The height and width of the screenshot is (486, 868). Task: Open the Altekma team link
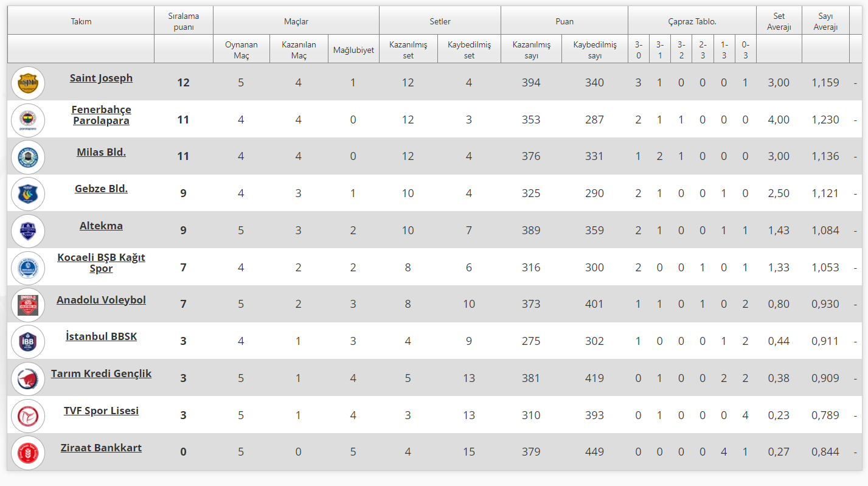tap(101, 226)
